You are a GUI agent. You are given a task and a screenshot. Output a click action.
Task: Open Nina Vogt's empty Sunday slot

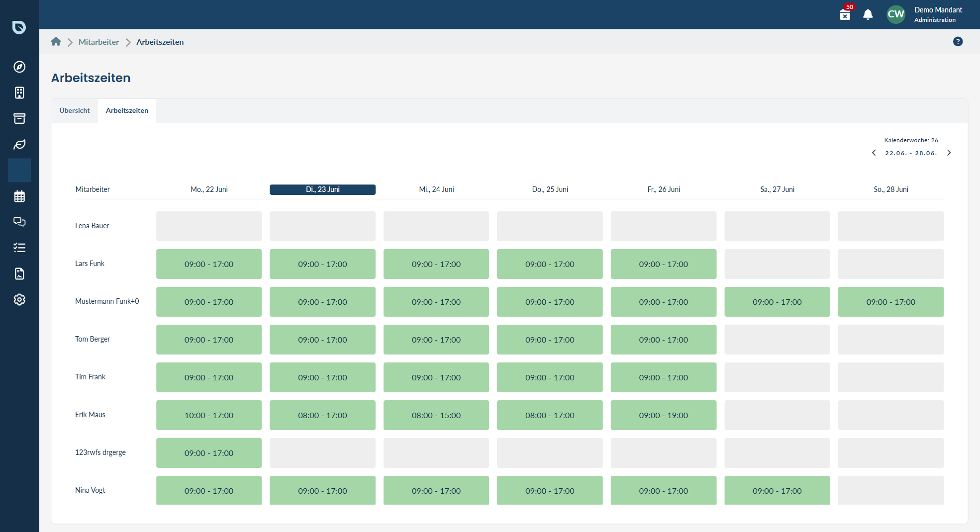pyautogui.click(x=891, y=490)
